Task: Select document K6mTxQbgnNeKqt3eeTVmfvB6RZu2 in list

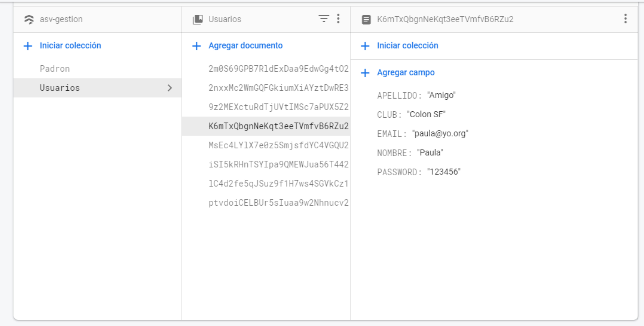Action: pos(266,126)
